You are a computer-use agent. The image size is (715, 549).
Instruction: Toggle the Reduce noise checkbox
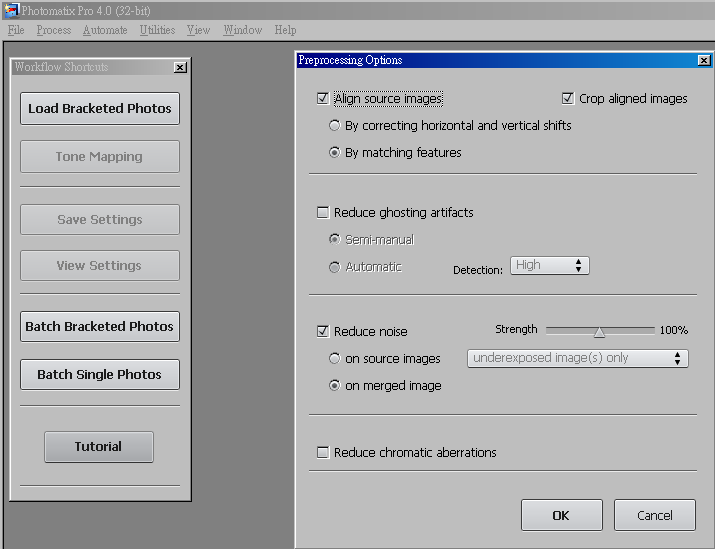click(x=322, y=331)
